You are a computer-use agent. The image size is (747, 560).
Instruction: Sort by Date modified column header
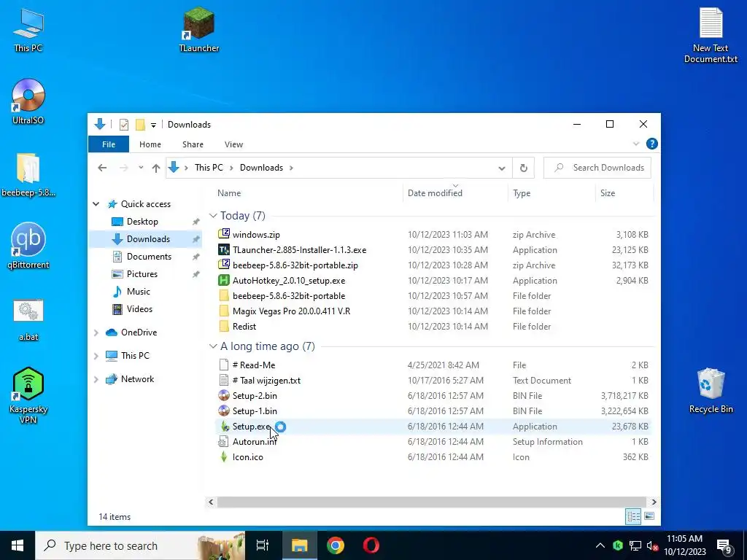pos(455,192)
